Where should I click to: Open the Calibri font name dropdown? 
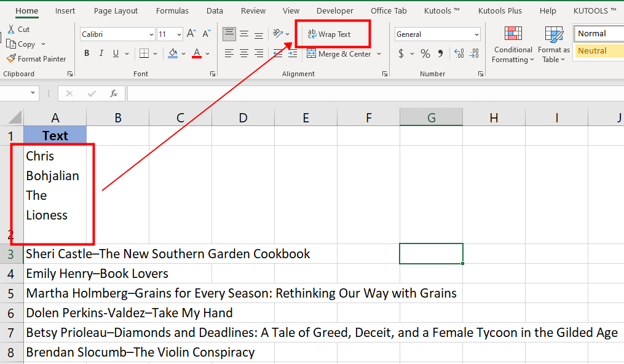coord(151,34)
